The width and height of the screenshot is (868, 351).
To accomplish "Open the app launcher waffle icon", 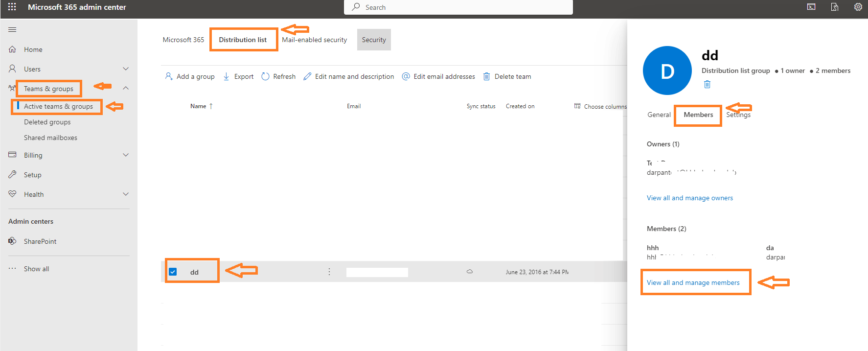I will coord(12,7).
